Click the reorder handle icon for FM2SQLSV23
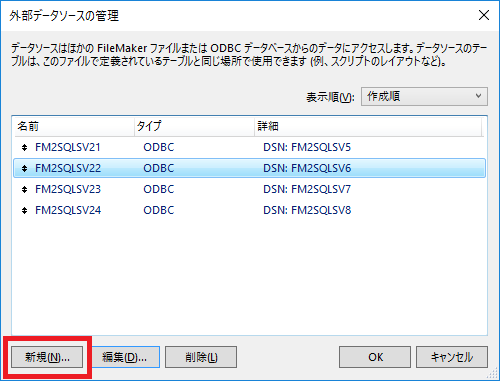This screenshot has height=381, width=500. click(24, 189)
